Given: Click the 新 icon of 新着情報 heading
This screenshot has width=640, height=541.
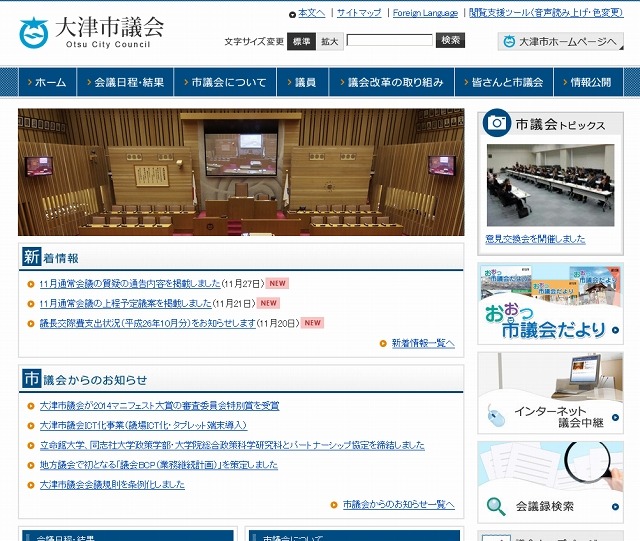Looking at the screenshot, I should coord(31,257).
